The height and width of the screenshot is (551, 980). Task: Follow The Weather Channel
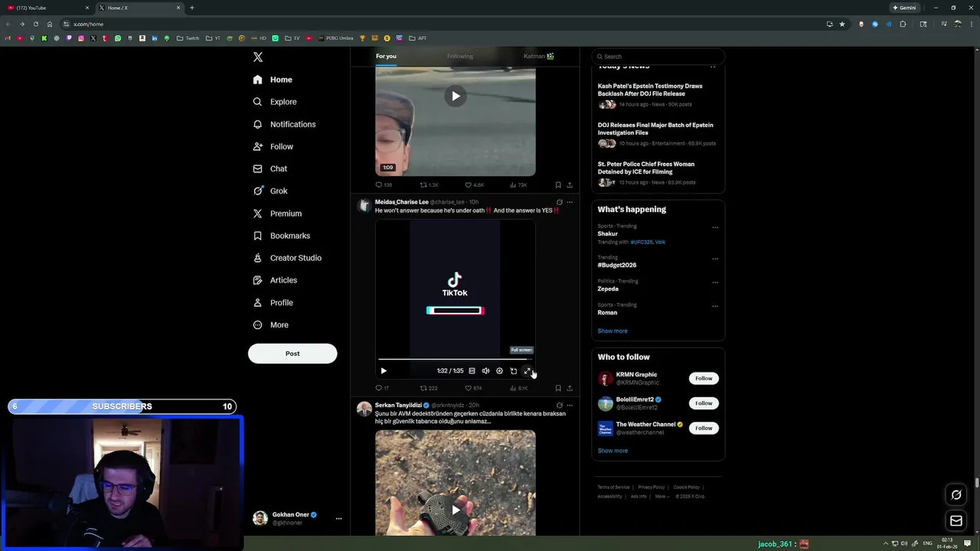click(x=704, y=428)
